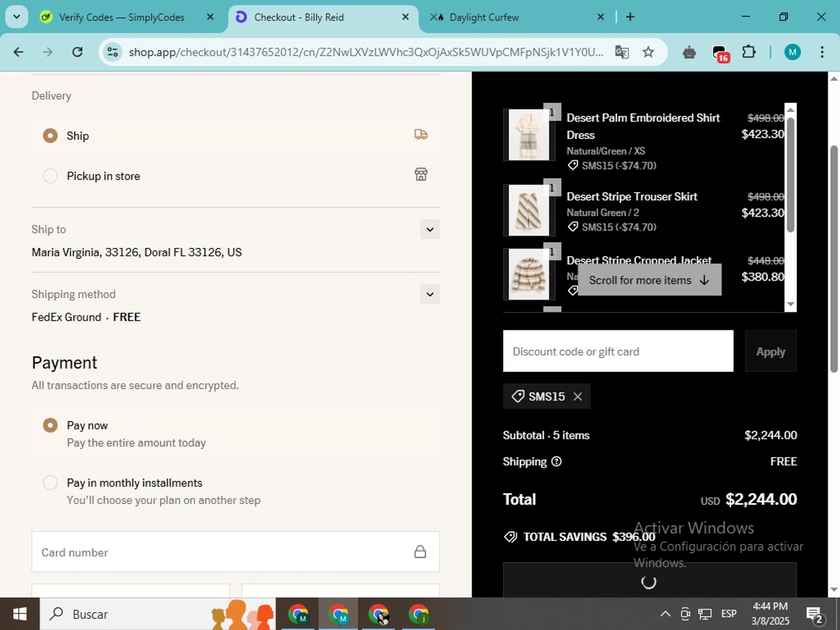Select the Ship delivery option

[50, 136]
